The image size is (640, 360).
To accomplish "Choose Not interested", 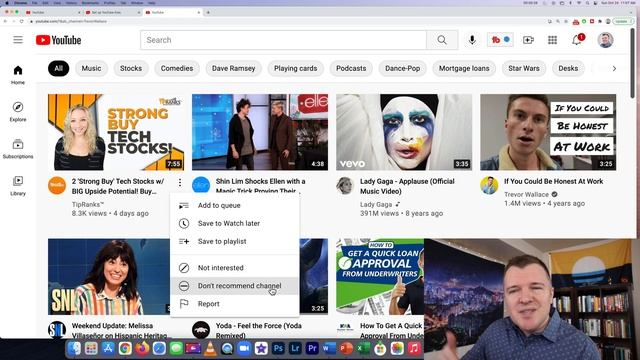I will 235,268.
